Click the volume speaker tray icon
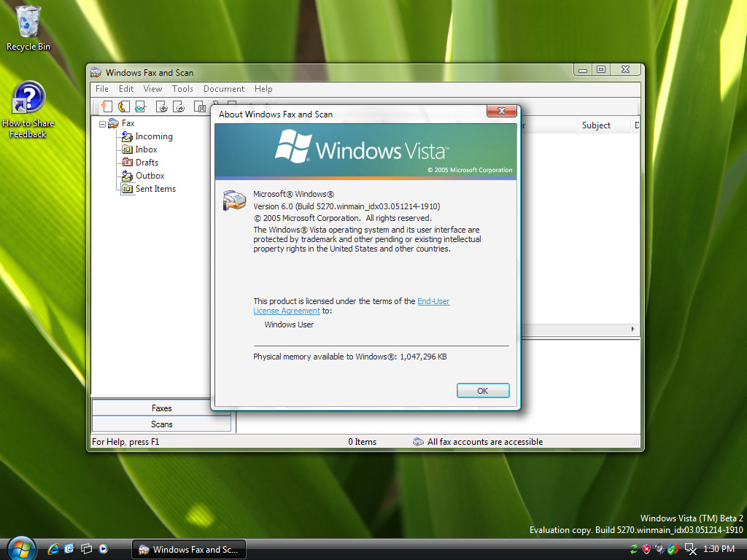 [x=659, y=549]
